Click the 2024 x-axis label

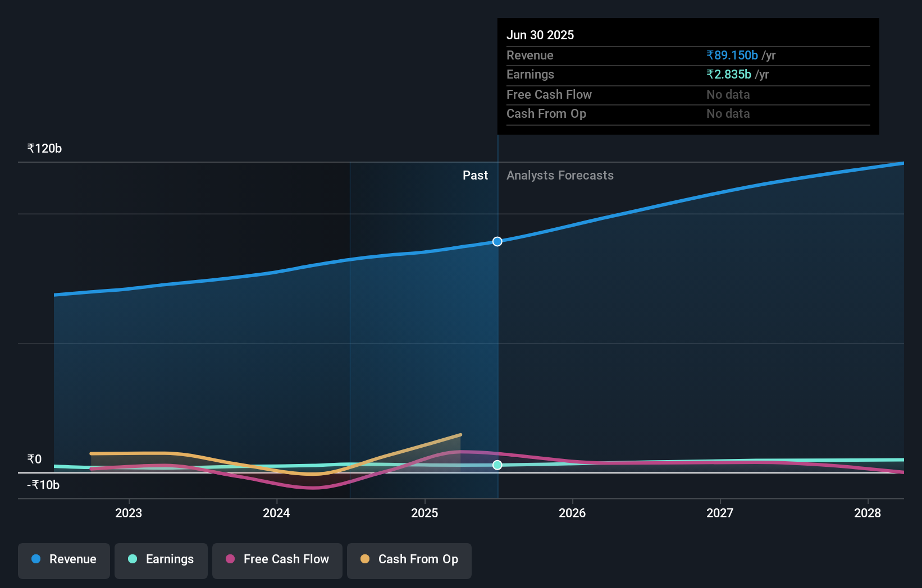pos(276,513)
